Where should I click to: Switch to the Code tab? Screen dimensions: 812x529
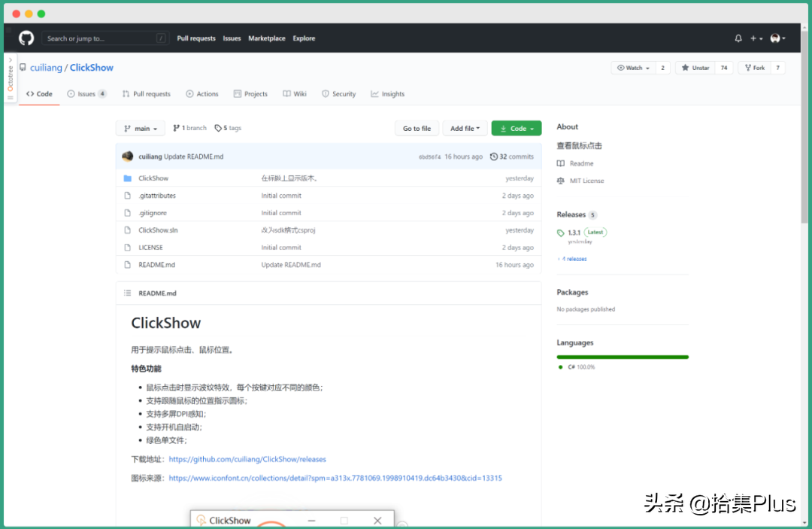[x=39, y=94]
